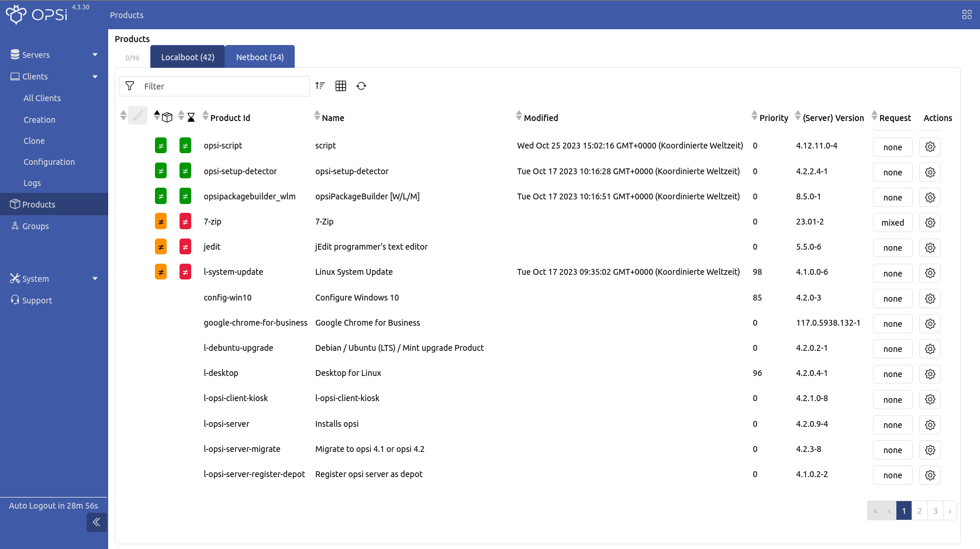Click green version status icon for opsi-script
980x549 pixels.
pyautogui.click(x=161, y=146)
